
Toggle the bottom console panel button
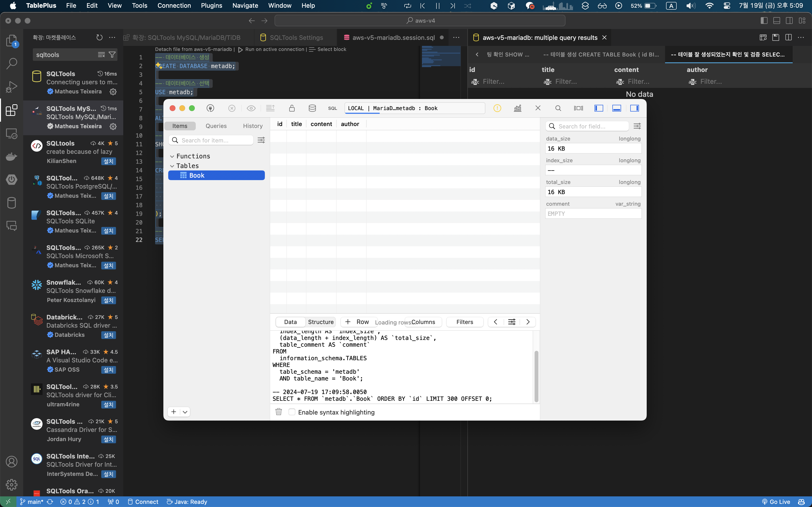pos(616,108)
